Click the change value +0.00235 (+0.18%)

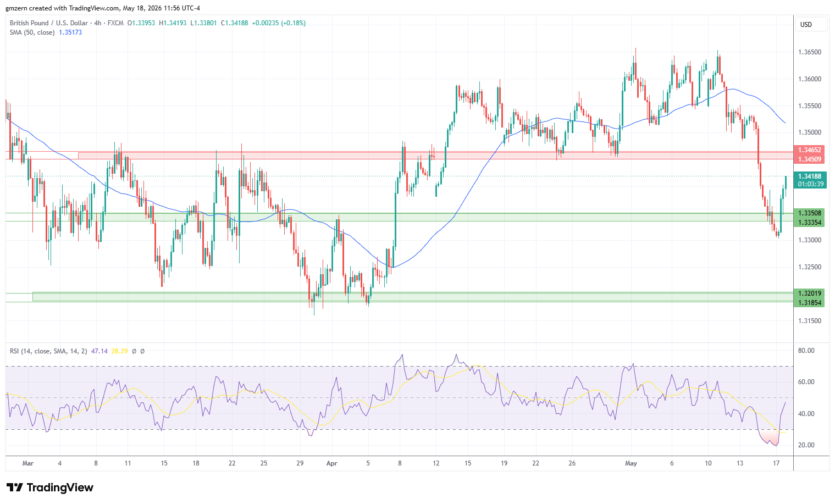tap(279, 23)
